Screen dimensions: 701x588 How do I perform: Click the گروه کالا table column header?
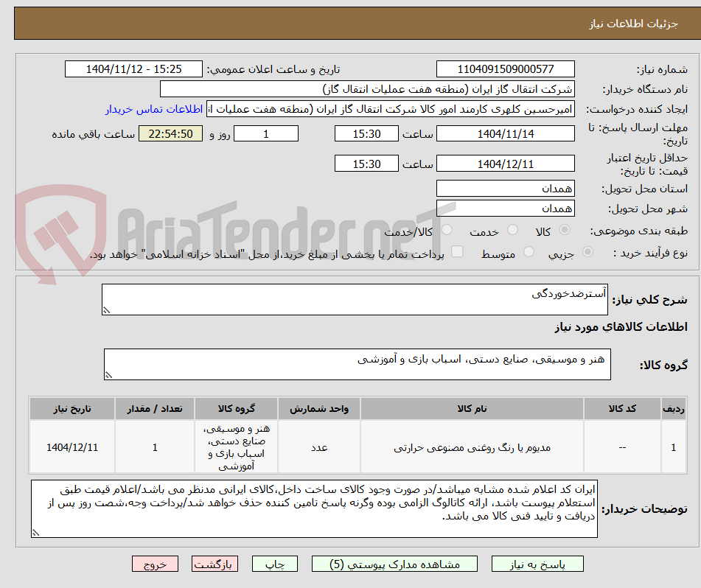click(x=236, y=409)
